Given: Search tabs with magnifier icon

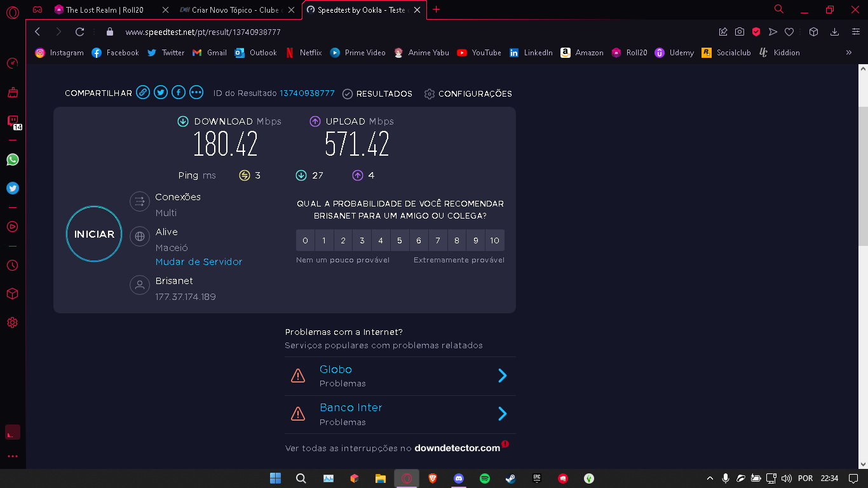Looking at the screenshot, I should [779, 9].
